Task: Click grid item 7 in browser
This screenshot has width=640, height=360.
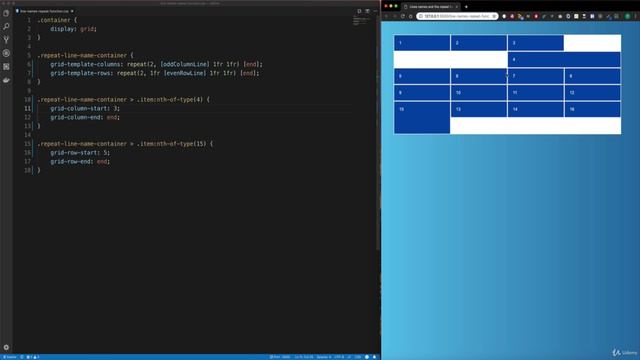Action: tap(536, 76)
